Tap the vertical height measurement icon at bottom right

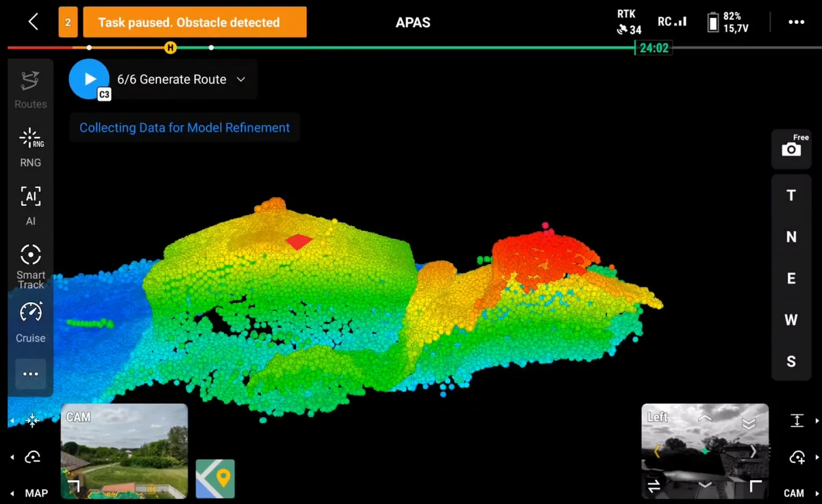point(797,420)
